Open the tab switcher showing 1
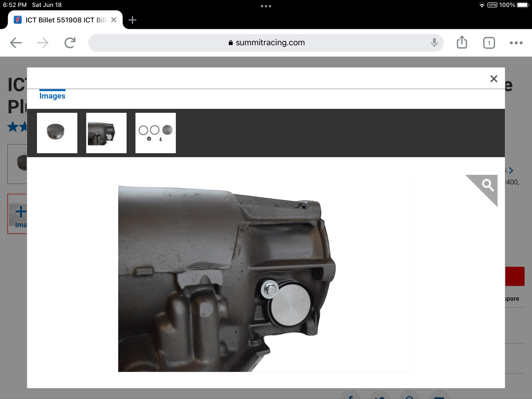The image size is (532, 399). point(489,43)
